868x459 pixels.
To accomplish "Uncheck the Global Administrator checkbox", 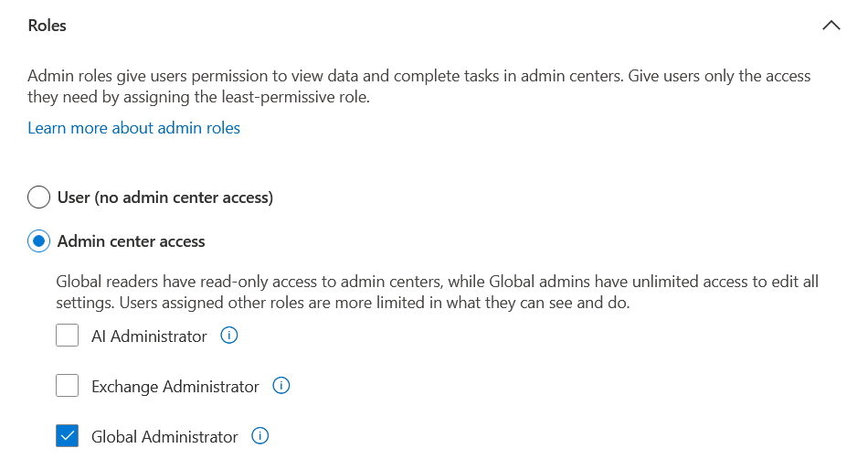I will pos(67,437).
